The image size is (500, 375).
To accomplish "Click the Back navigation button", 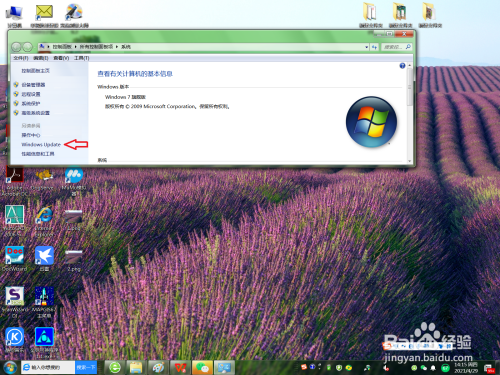I will [16, 47].
